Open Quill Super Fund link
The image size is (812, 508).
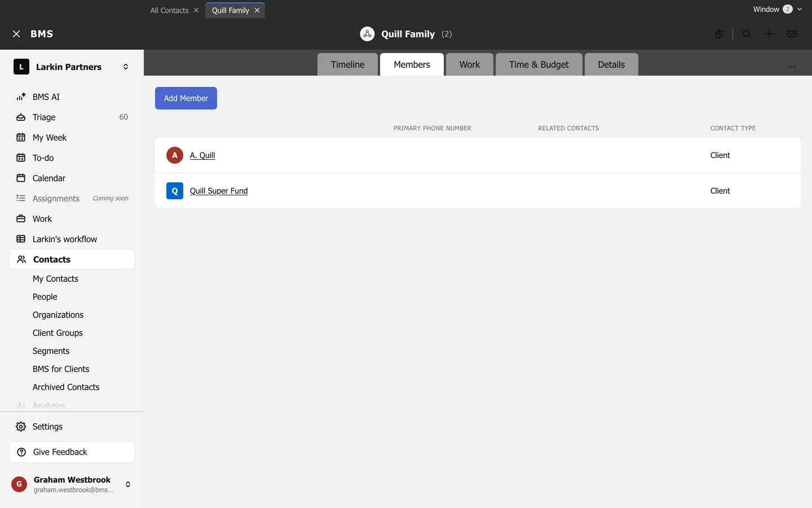(219, 191)
